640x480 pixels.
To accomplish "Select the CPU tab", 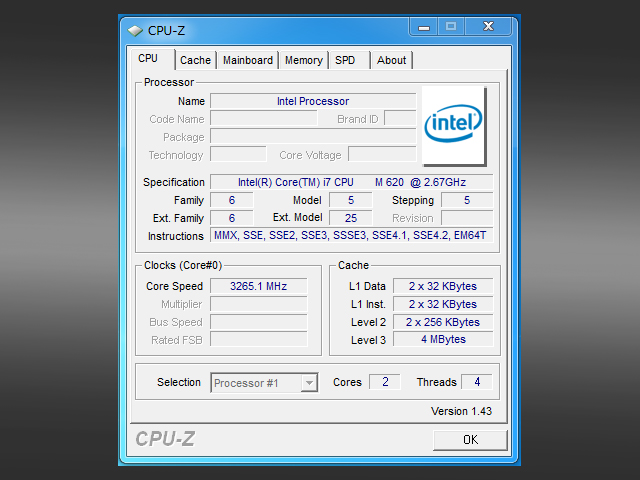I will pos(153,59).
